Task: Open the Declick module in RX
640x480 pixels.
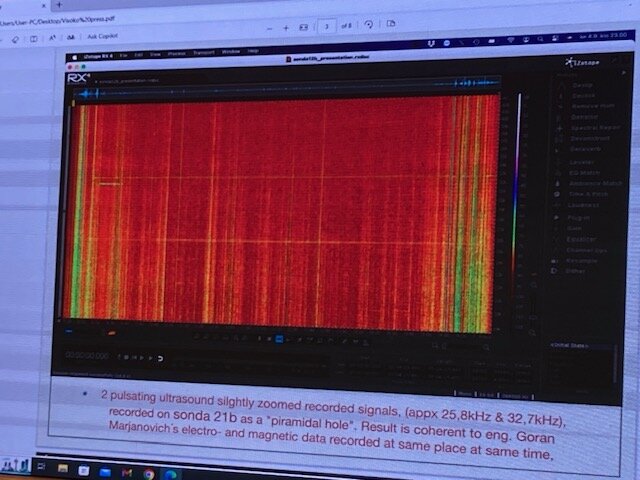Action: pyautogui.click(x=584, y=96)
